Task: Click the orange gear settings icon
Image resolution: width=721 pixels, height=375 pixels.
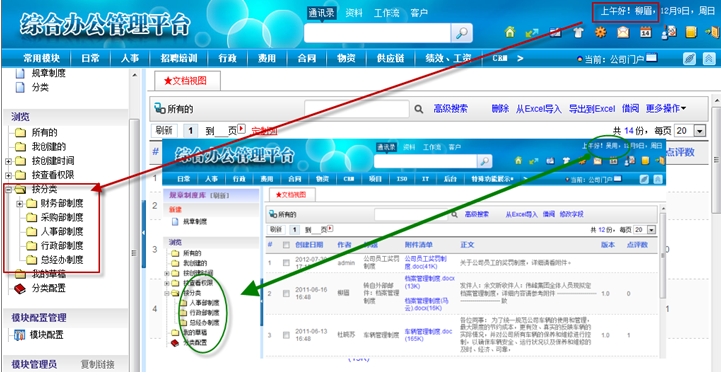Action: (601, 32)
